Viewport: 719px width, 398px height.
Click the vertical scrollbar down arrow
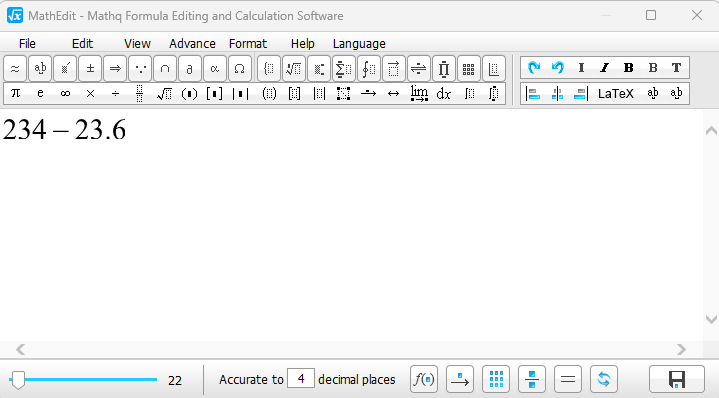711,319
